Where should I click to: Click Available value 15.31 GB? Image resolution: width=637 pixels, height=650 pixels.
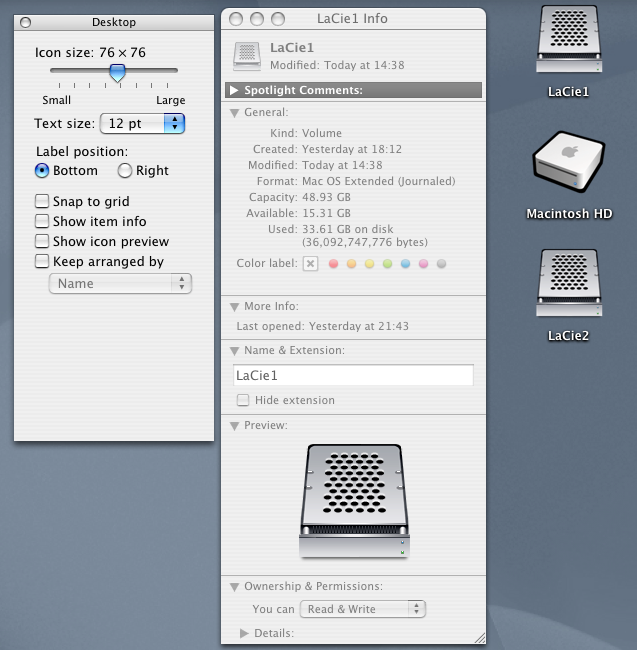tap(326, 213)
